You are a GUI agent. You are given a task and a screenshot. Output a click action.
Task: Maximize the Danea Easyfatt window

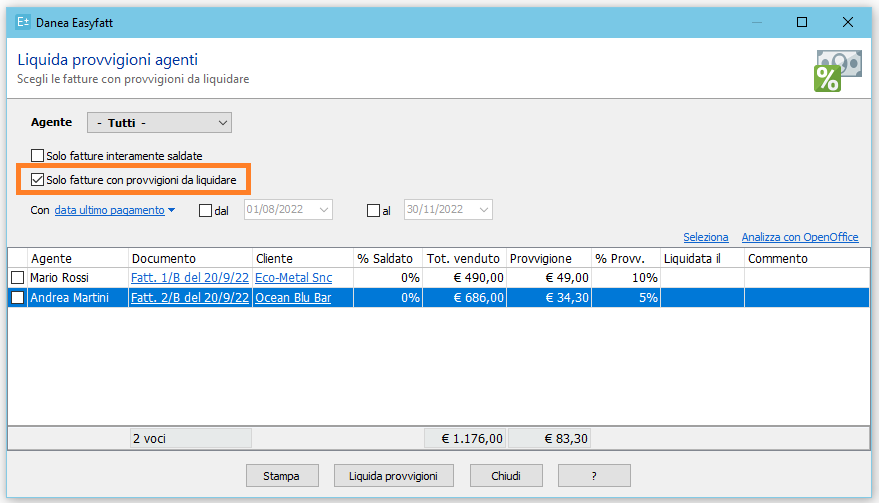coord(802,22)
